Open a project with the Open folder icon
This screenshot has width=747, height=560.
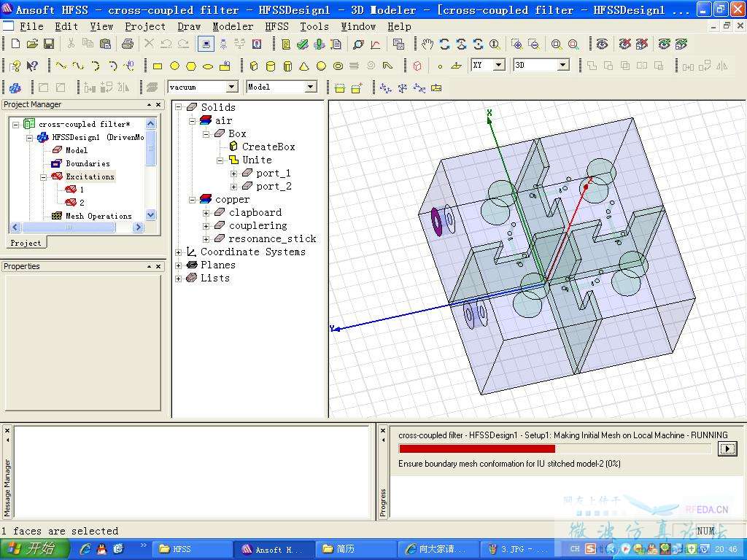[x=32, y=44]
